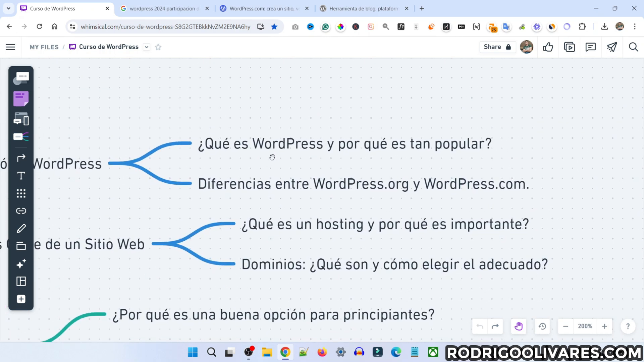The image size is (644, 362).
Task: Reload the page
Action: pyautogui.click(x=39, y=26)
